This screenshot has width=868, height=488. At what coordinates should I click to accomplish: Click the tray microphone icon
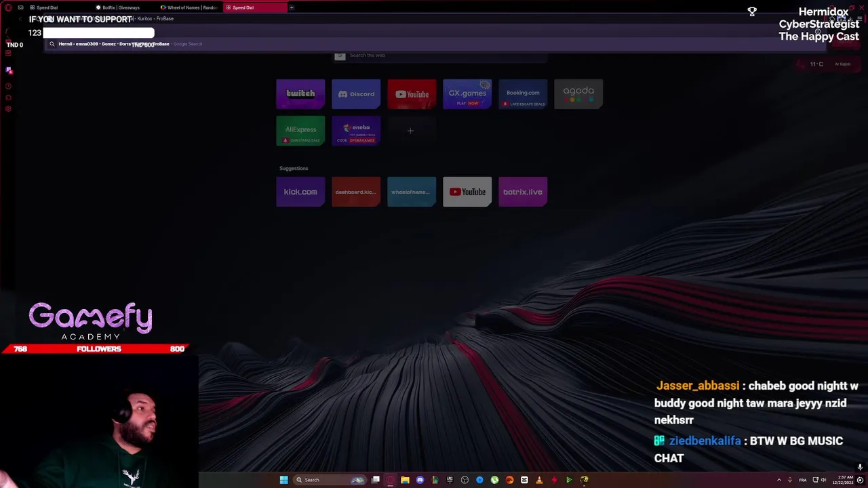coord(790,480)
